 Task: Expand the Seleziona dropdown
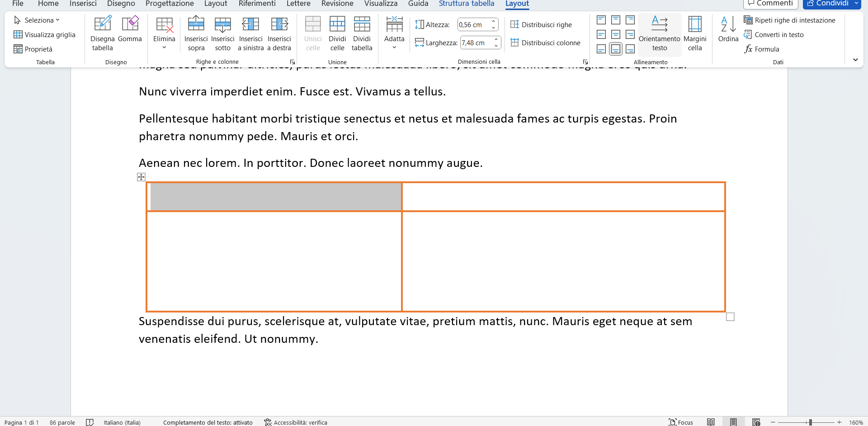37,20
